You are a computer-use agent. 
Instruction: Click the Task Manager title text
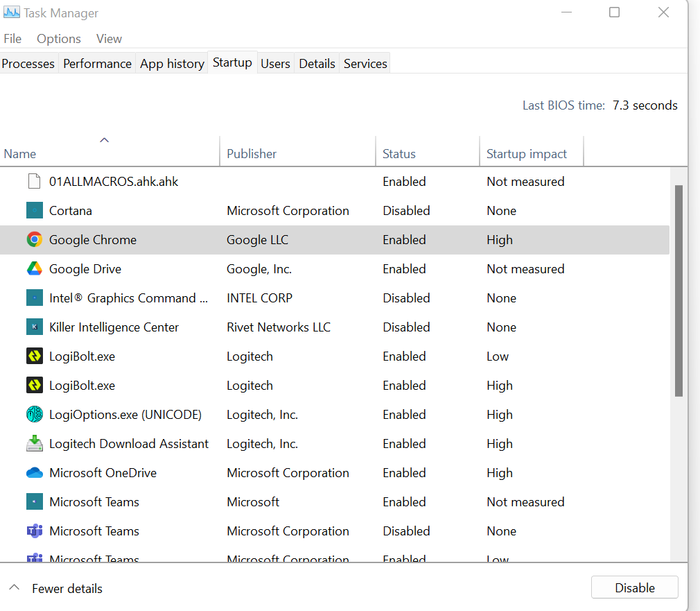tap(61, 13)
